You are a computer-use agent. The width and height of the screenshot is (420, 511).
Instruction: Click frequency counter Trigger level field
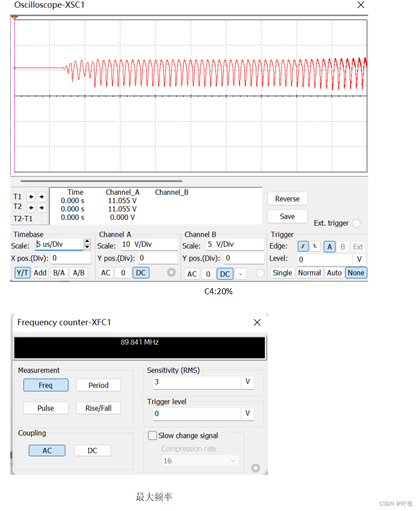point(197,414)
